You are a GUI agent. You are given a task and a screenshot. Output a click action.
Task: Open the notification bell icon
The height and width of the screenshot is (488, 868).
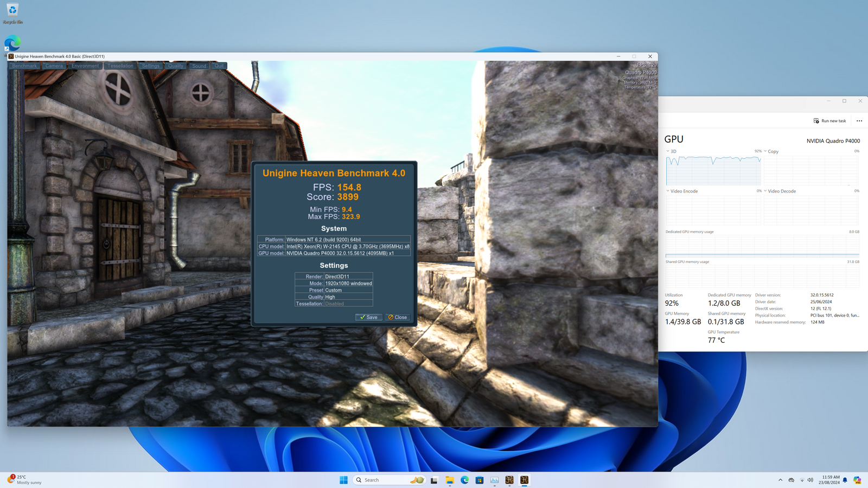pos(845,480)
